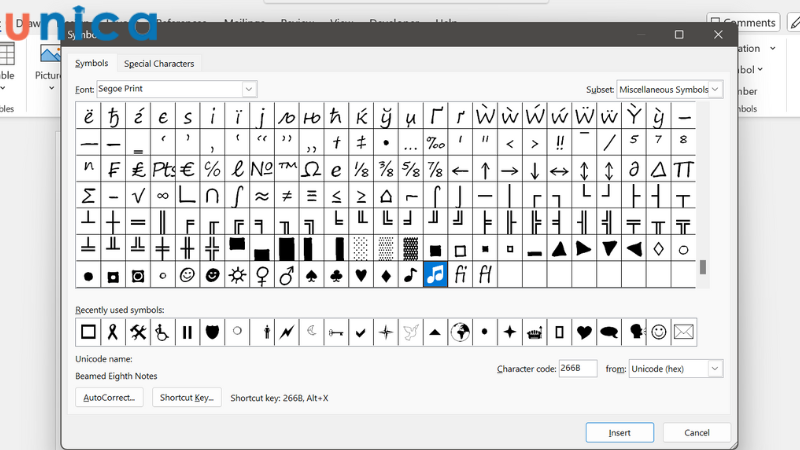The image size is (800, 450).
Task: Click the envelope in recently used symbols
Action: 684,331
